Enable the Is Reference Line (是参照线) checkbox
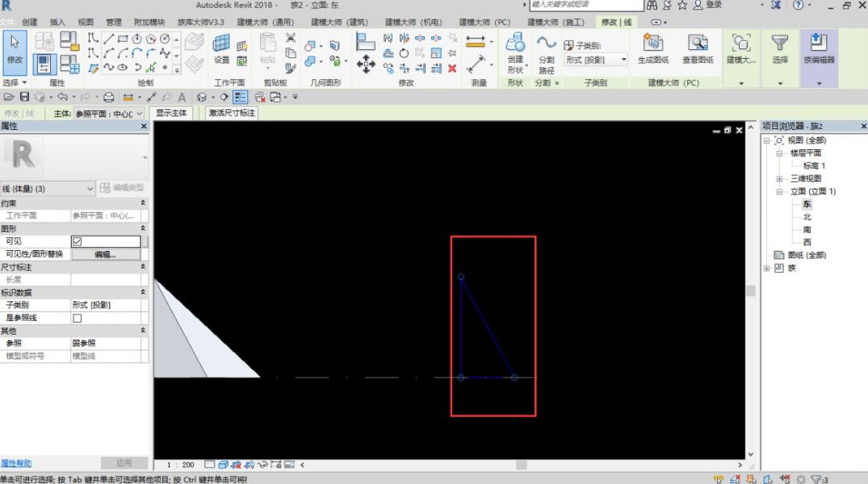The height and width of the screenshot is (484, 868). tap(78, 318)
